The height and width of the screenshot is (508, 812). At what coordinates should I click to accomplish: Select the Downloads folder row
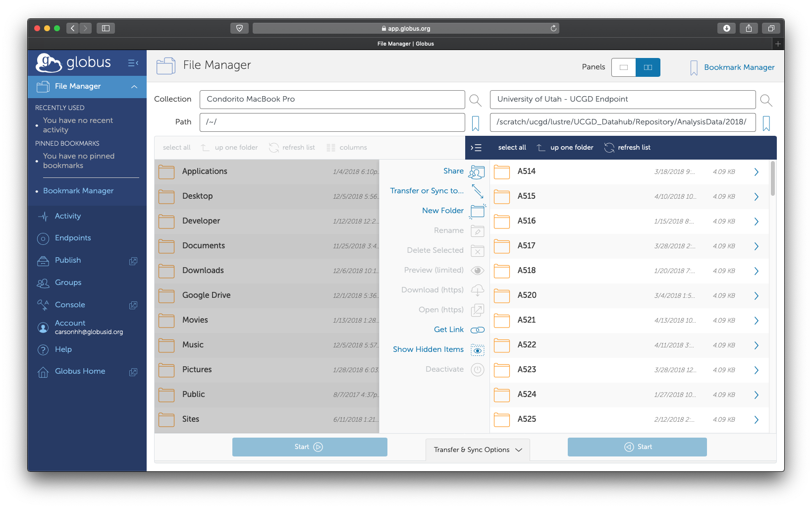pyautogui.click(x=267, y=271)
